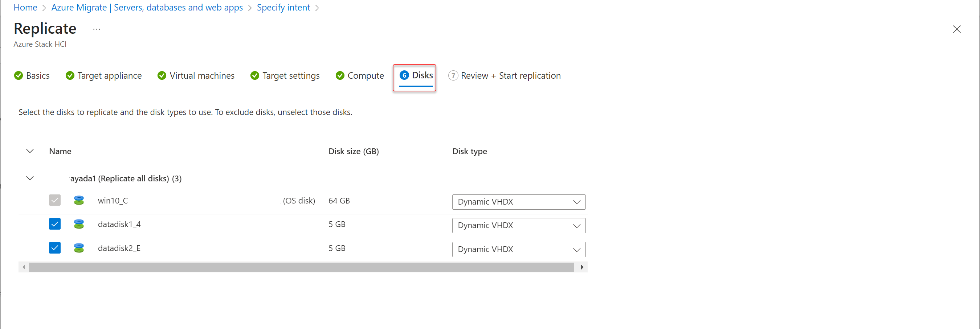Uncheck the datadisk2_E checkbox
This screenshot has width=980, height=329.
click(55, 248)
